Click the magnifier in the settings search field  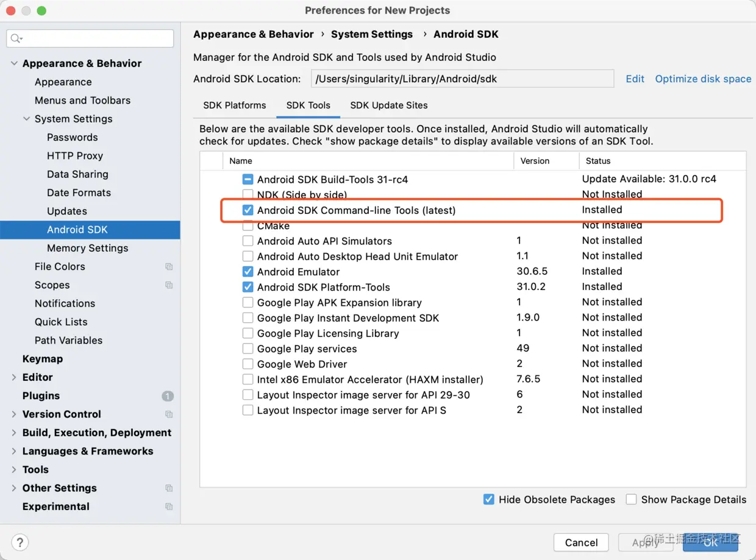15,38
